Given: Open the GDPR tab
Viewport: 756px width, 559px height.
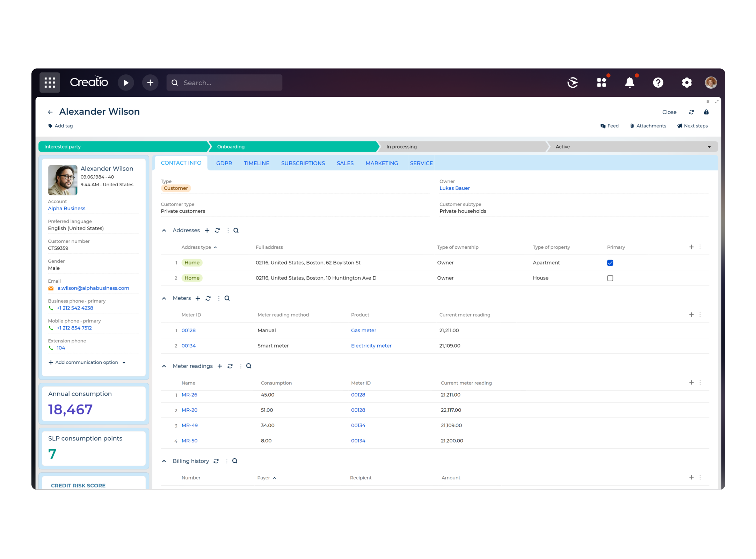Looking at the screenshot, I should [224, 163].
